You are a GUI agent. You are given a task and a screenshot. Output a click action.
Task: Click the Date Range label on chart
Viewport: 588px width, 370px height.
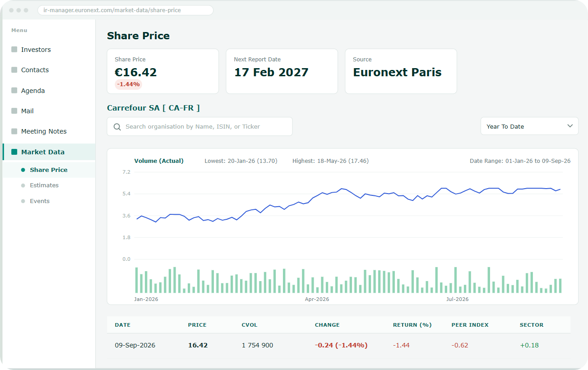pyautogui.click(x=520, y=161)
